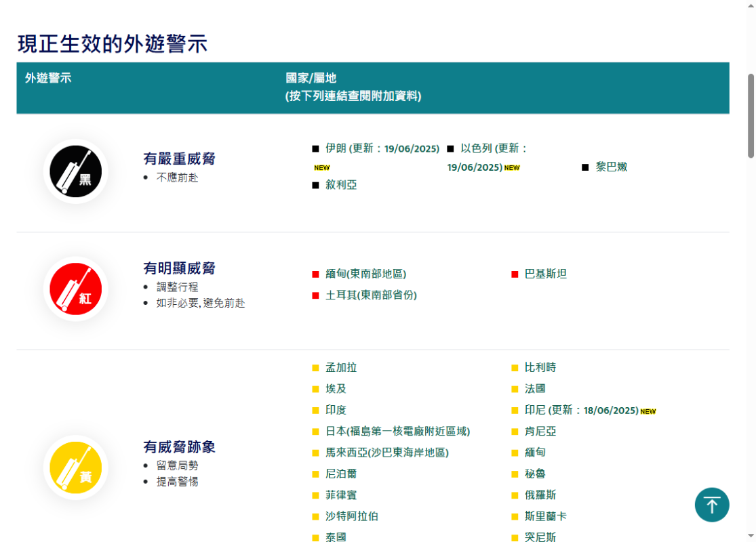Click the 沙特阿拉伯 country link

tap(351, 516)
